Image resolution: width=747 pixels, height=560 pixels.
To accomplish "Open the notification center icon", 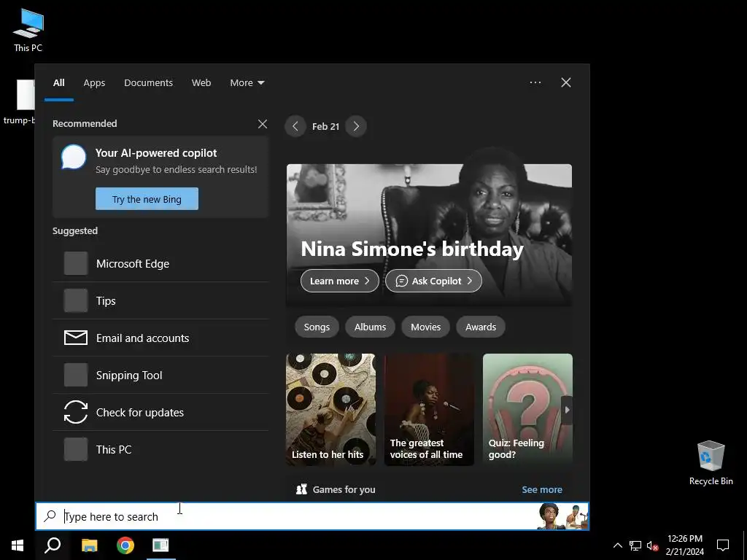I will pyautogui.click(x=723, y=545).
